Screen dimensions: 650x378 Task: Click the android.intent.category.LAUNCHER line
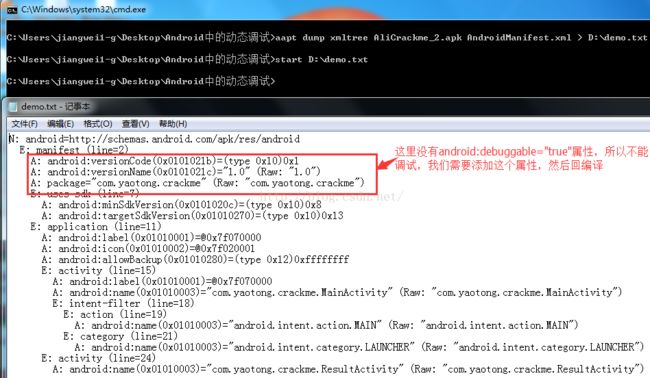tap(359, 347)
